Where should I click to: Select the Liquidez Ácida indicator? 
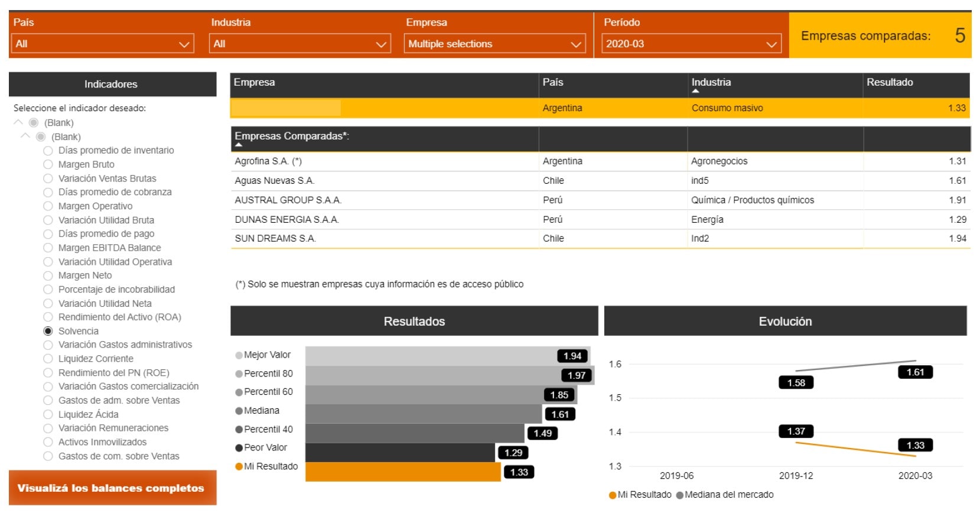click(48, 414)
